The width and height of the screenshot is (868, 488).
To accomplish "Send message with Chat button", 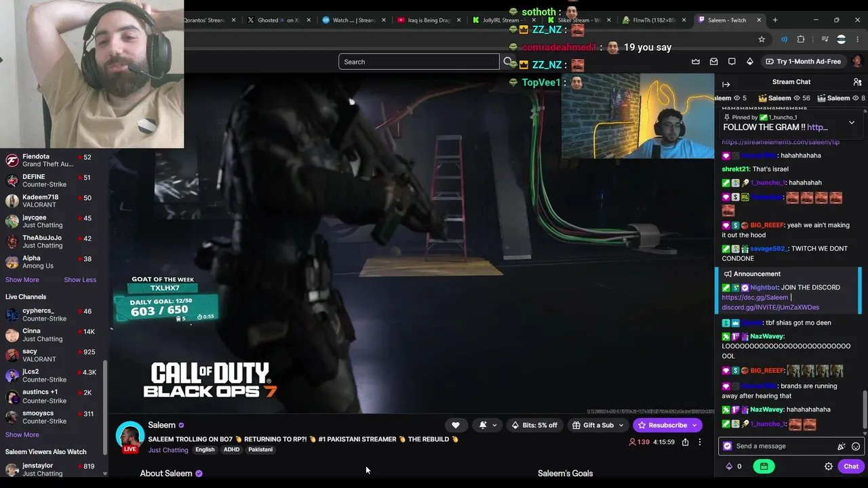I will pyautogui.click(x=851, y=466).
